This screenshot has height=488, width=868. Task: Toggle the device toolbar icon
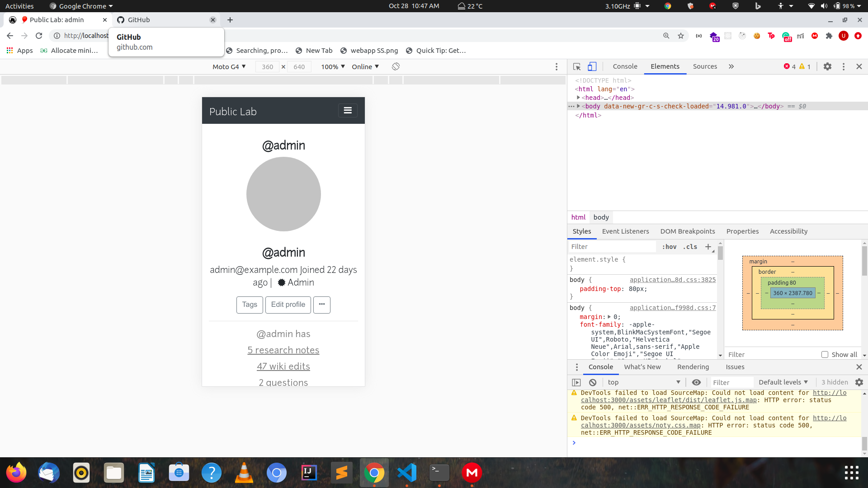pos(592,66)
